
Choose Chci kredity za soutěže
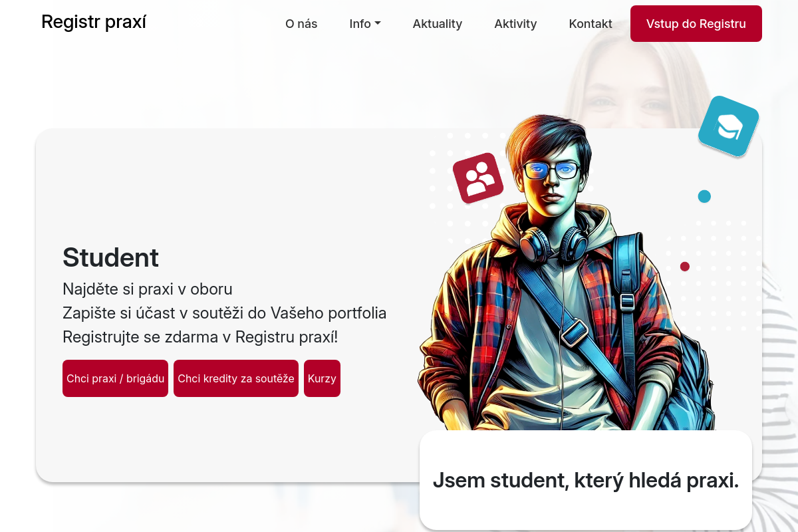pyautogui.click(x=236, y=378)
